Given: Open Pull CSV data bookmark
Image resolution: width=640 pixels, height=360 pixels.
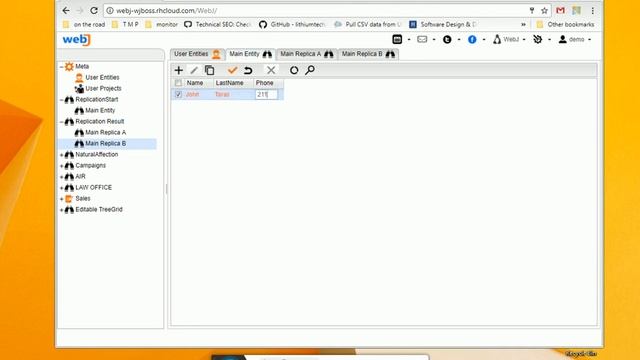Looking at the screenshot, I should coord(368,24).
